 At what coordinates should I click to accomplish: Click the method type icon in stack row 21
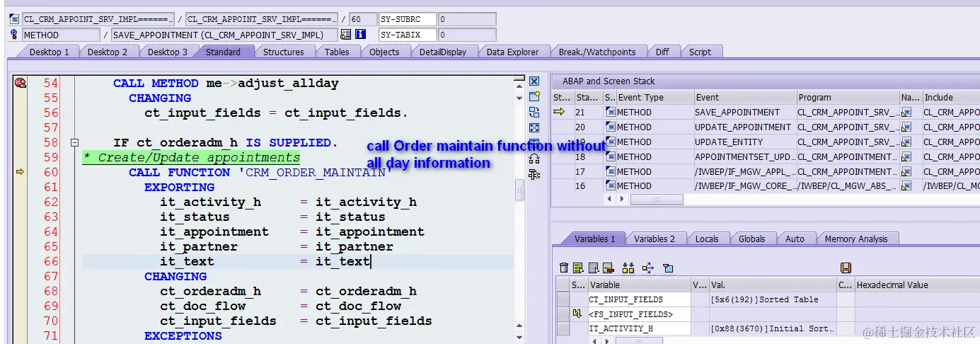point(611,112)
